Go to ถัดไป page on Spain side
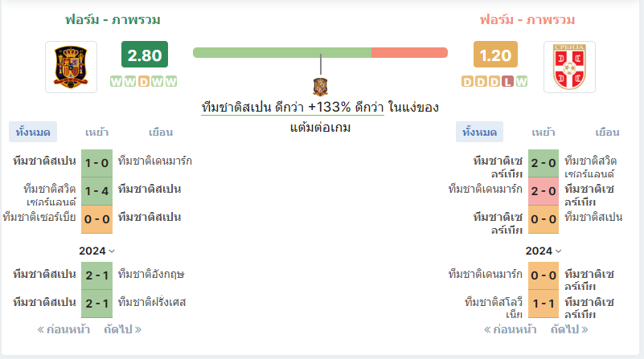The width and height of the screenshot is (644, 359). [x=122, y=329]
